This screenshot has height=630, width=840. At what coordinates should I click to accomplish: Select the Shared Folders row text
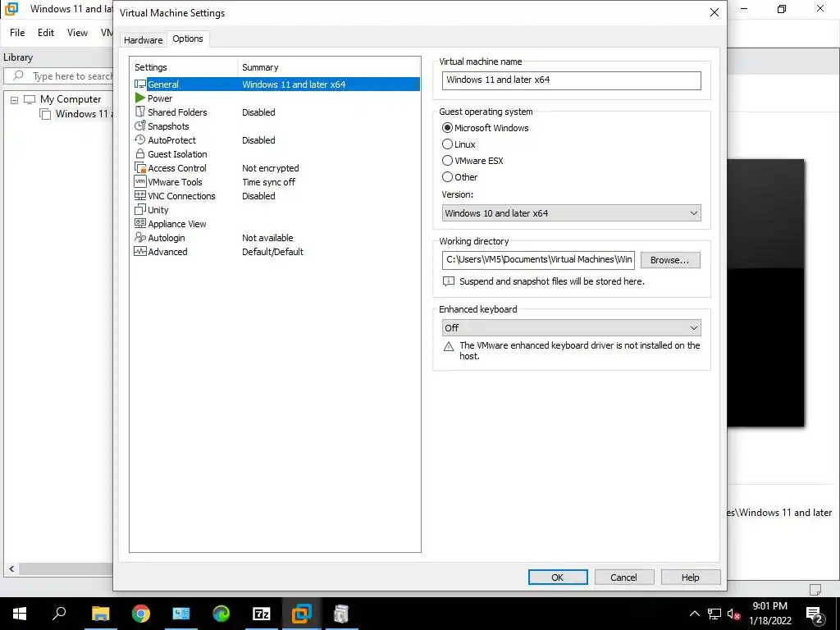click(x=177, y=112)
